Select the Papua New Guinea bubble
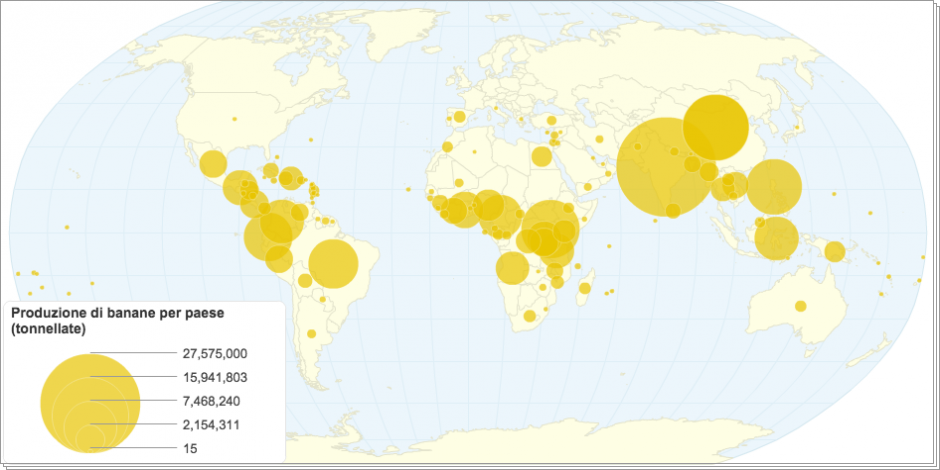The image size is (940, 470). [x=834, y=251]
